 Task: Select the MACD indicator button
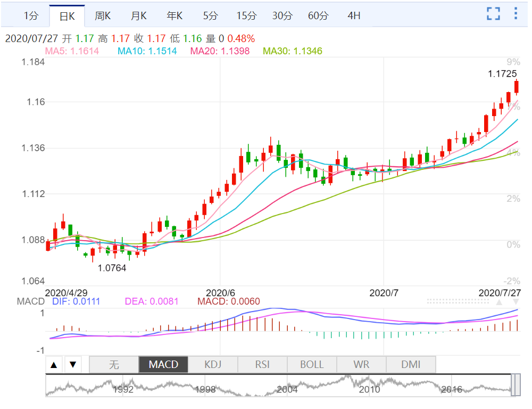[x=163, y=365]
